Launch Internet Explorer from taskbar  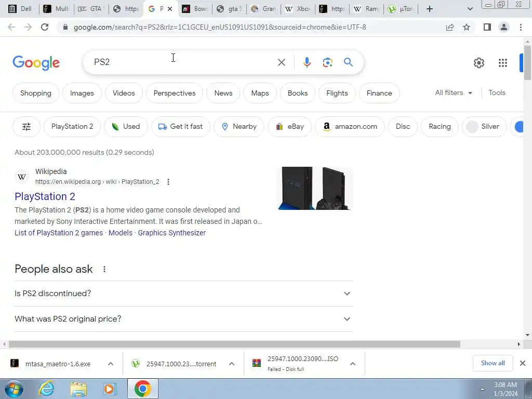[46, 389]
